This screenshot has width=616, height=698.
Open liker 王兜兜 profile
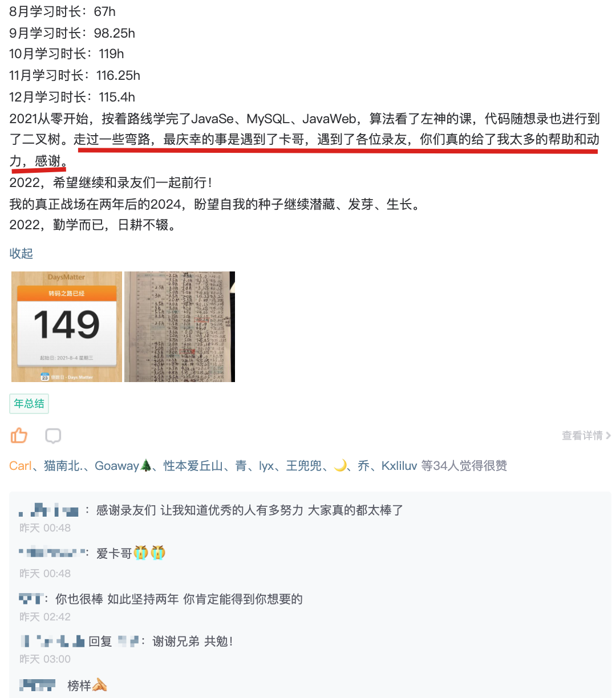tap(304, 466)
